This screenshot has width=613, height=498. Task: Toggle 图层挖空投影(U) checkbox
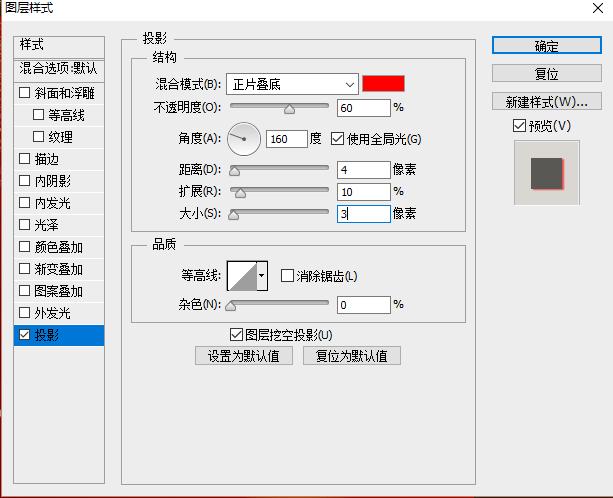pyautogui.click(x=236, y=335)
